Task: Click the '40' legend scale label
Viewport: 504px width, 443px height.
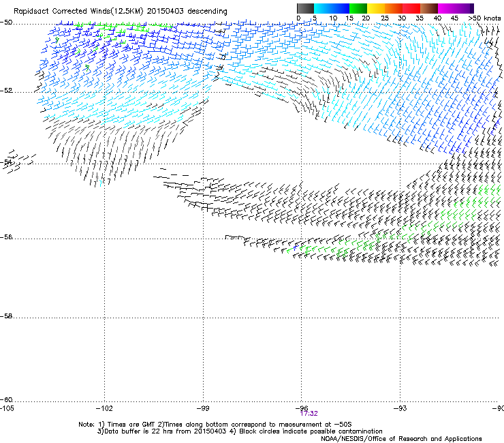Action: click(437, 18)
